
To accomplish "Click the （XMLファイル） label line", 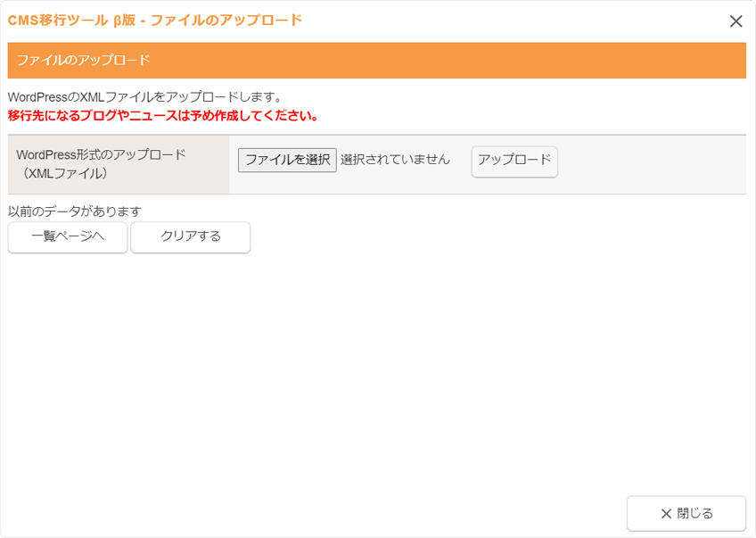I will (x=62, y=174).
